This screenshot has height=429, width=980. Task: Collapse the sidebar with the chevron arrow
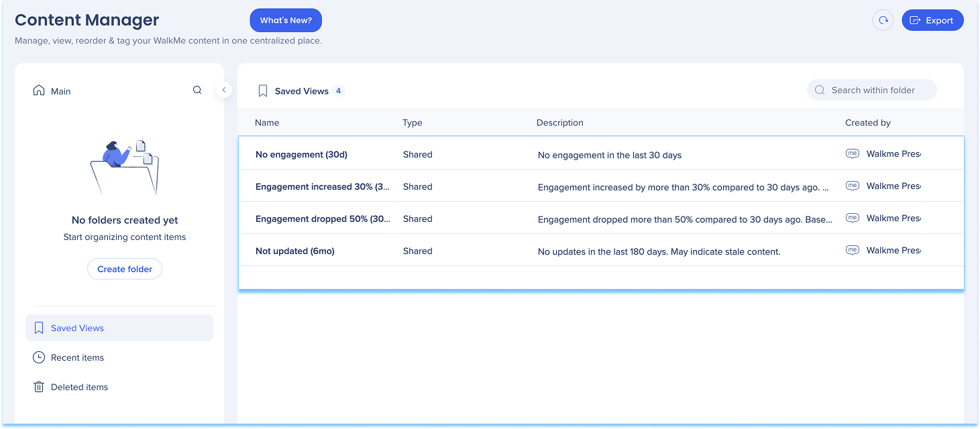[x=224, y=90]
